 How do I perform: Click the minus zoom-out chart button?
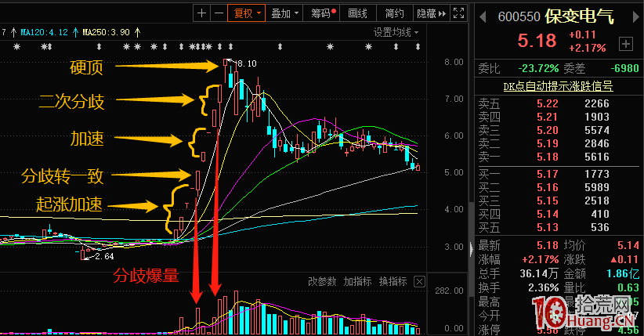(x=219, y=13)
